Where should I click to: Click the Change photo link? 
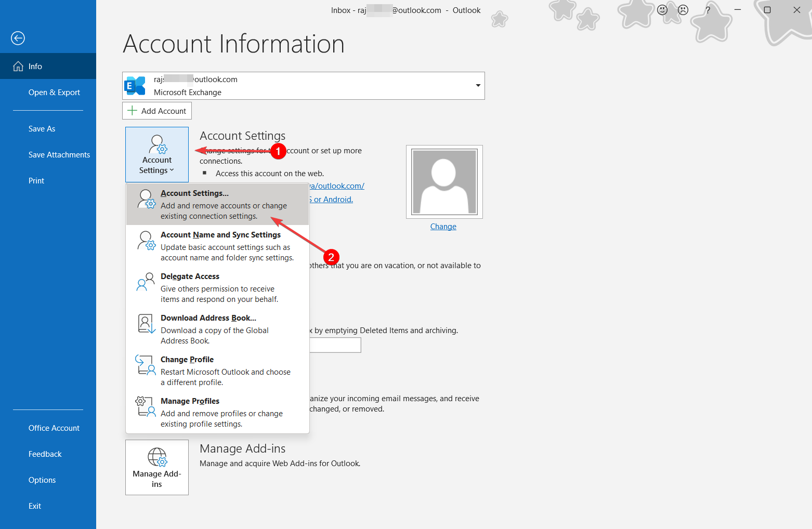443,227
